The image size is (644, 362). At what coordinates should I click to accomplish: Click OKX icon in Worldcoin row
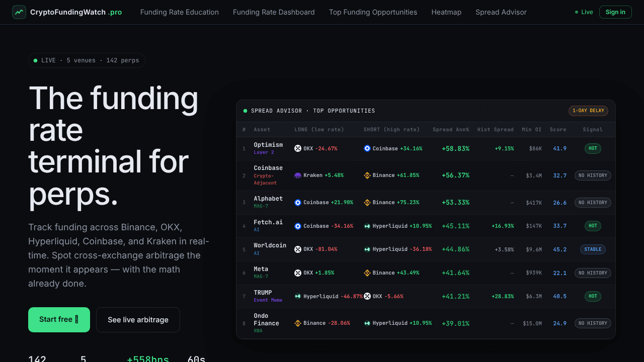click(x=298, y=249)
